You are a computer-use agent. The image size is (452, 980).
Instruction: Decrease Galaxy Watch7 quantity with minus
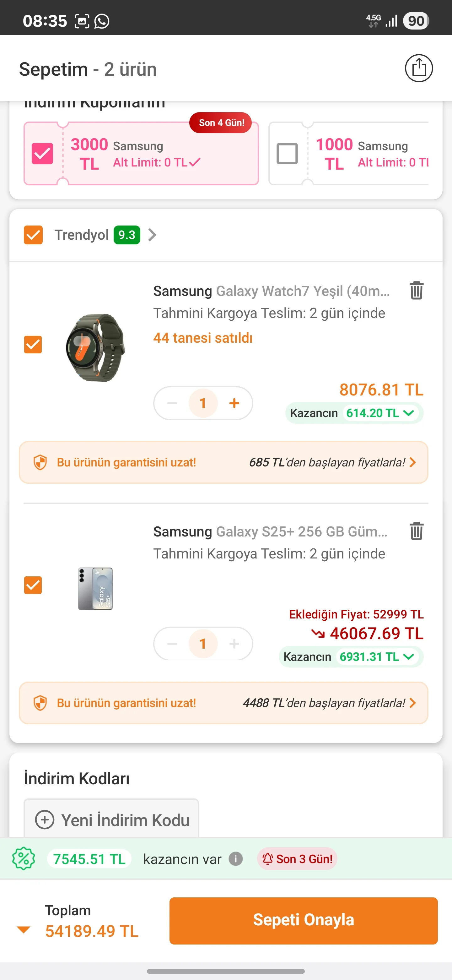[x=172, y=403]
